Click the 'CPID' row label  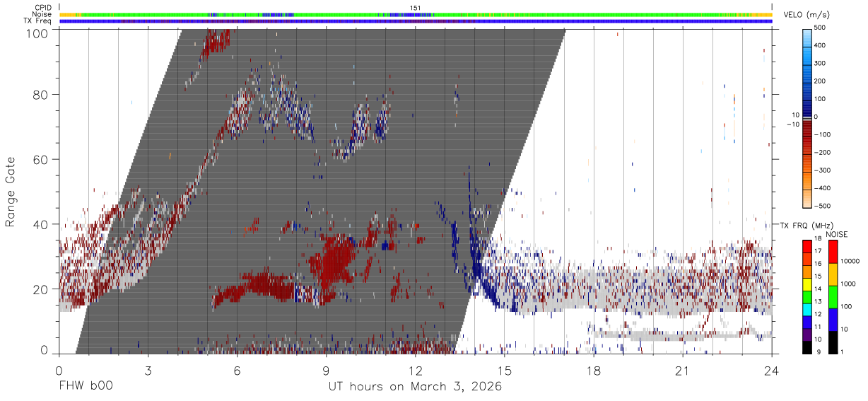point(43,8)
